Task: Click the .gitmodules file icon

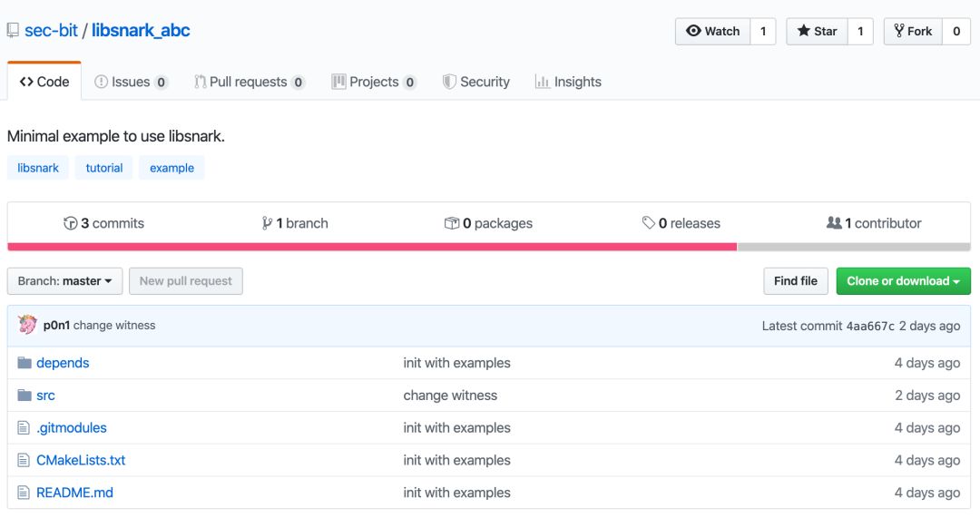Action: tap(24, 428)
